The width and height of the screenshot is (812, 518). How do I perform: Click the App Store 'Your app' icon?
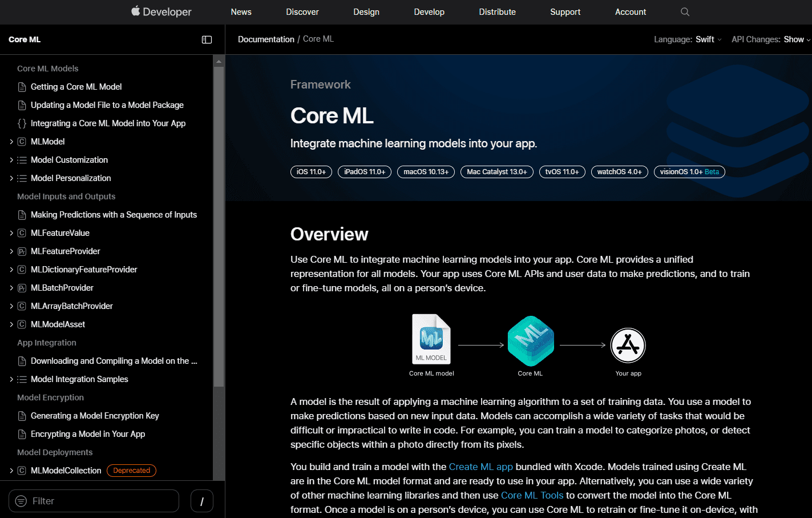point(628,345)
